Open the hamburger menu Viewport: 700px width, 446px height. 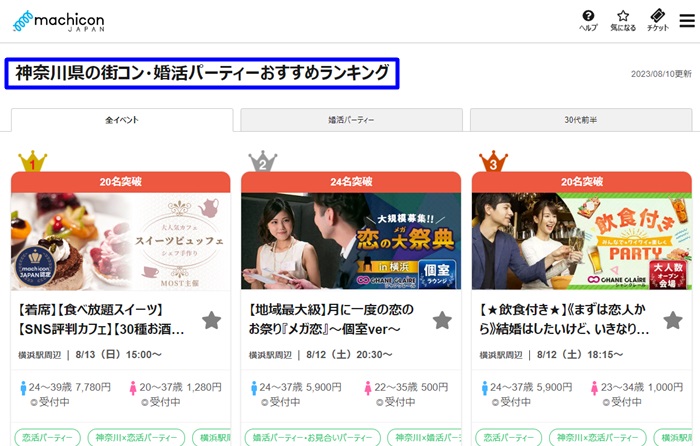point(687,21)
